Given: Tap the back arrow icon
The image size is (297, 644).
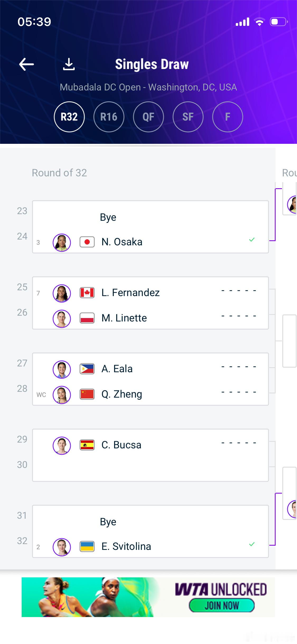Looking at the screenshot, I should pos(26,64).
